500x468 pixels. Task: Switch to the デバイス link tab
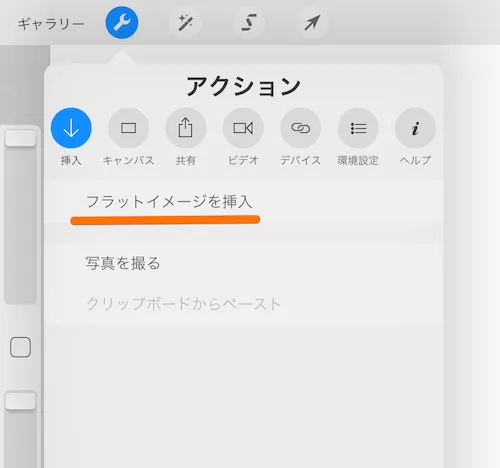point(300,137)
